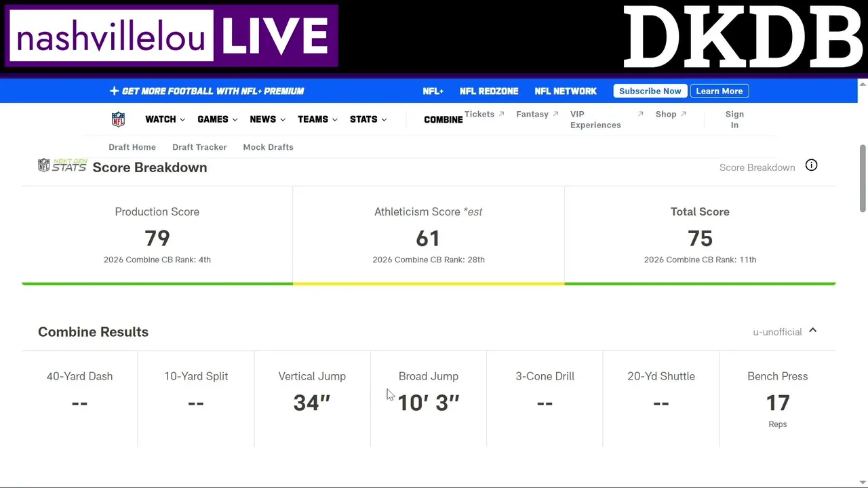
Task: Click the Combine Results heading
Action: click(93, 331)
